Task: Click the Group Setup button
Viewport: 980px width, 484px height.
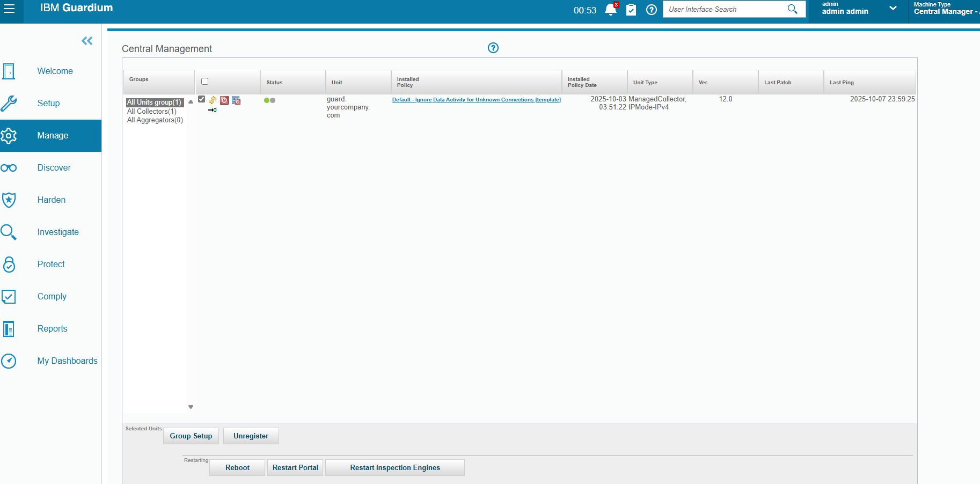Action: 191,436
